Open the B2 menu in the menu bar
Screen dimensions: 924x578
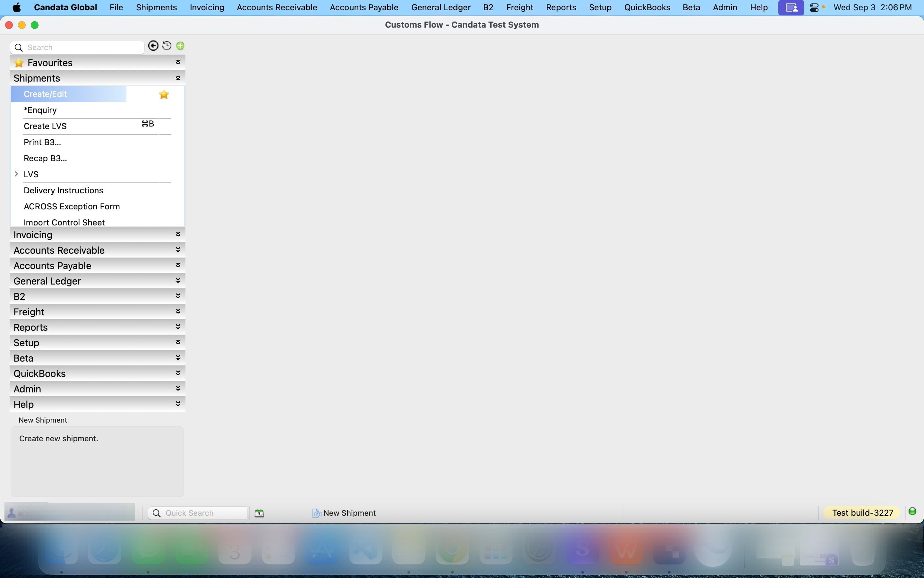tap(488, 8)
